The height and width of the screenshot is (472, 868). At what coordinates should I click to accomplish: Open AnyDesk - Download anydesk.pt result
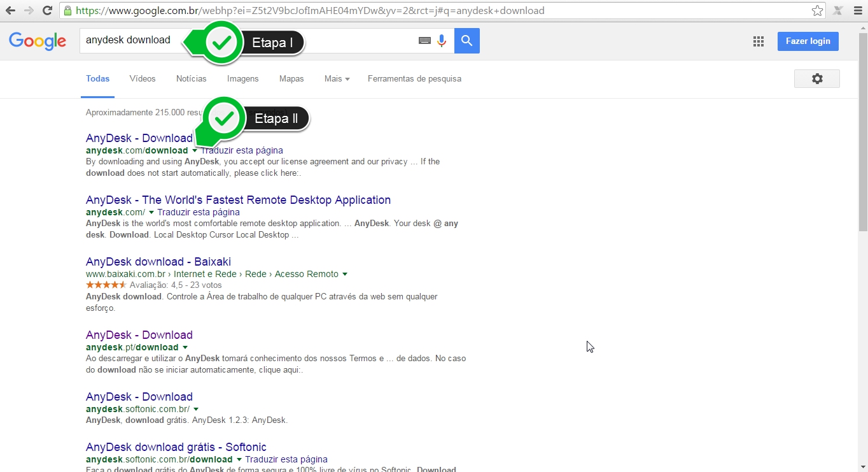[x=139, y=335]
